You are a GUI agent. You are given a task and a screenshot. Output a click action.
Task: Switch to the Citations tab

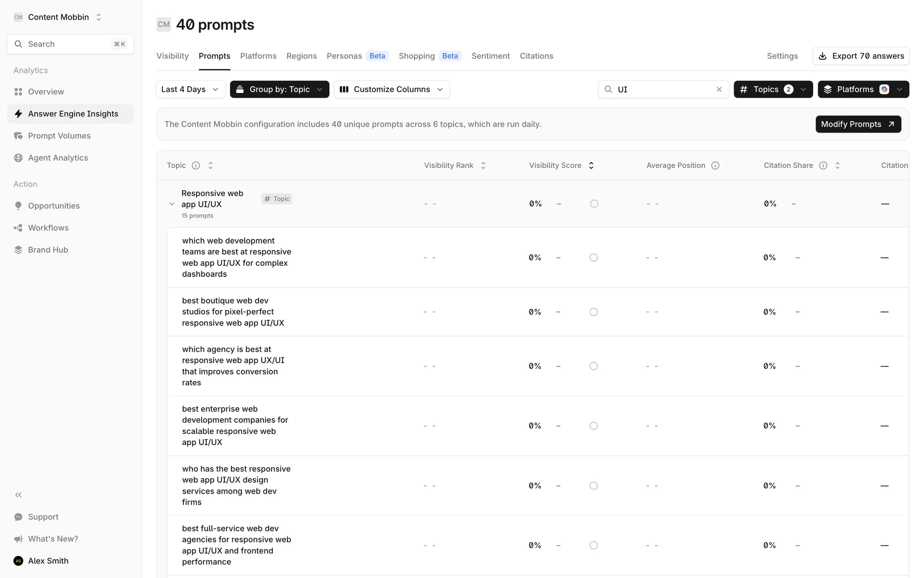click(x=536, y=56)
